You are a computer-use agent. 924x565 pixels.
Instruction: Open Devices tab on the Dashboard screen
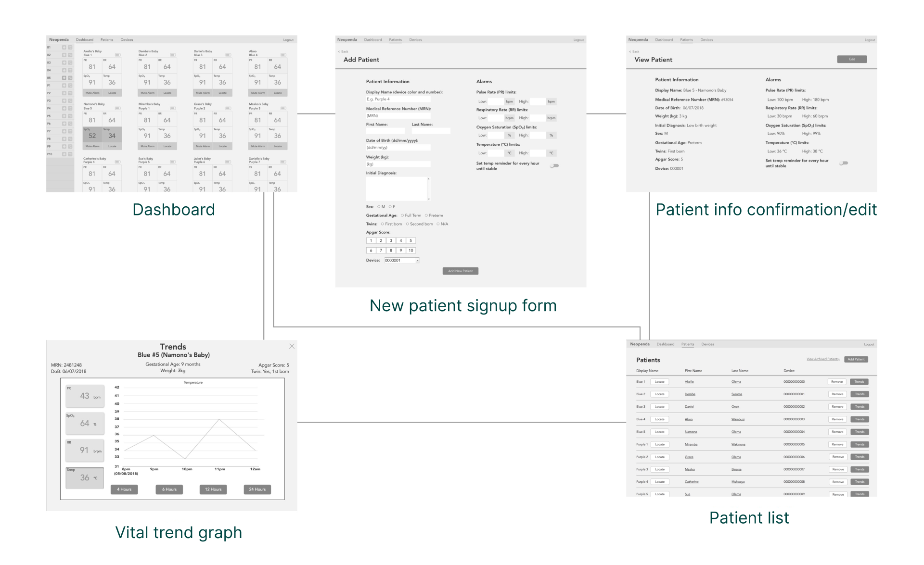point(127,40)
